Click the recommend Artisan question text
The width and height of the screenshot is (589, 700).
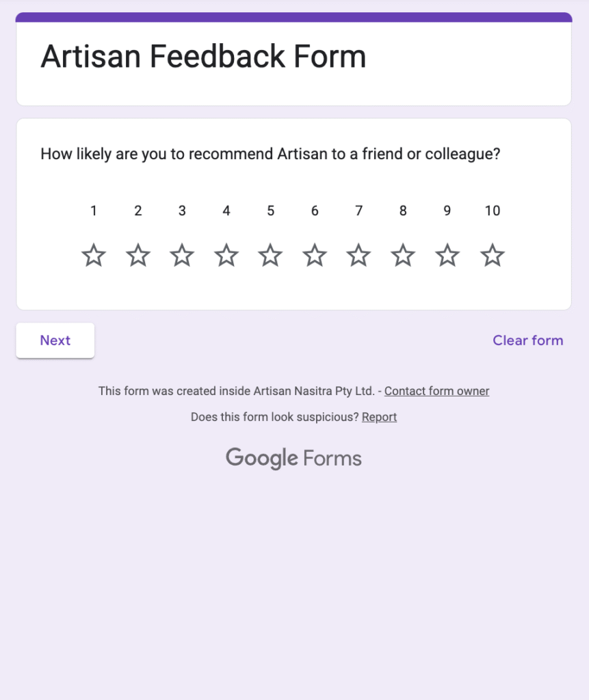click(x=270, y=154)
